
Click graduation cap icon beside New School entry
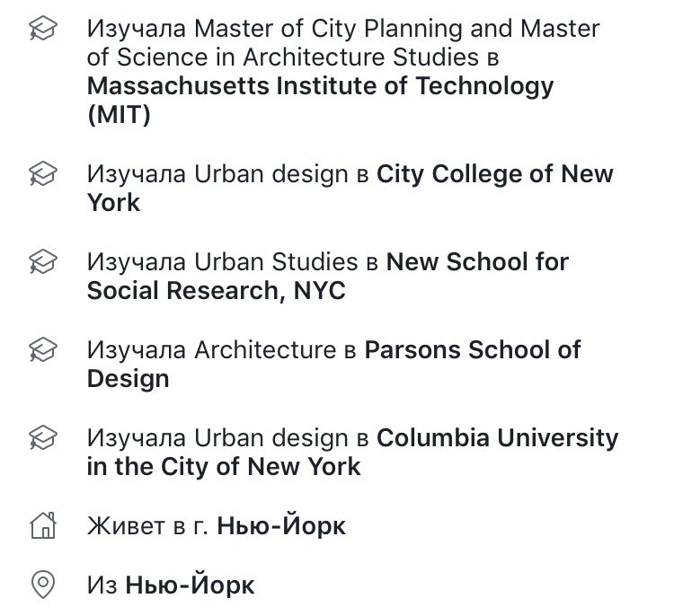(x=43, y=261)
